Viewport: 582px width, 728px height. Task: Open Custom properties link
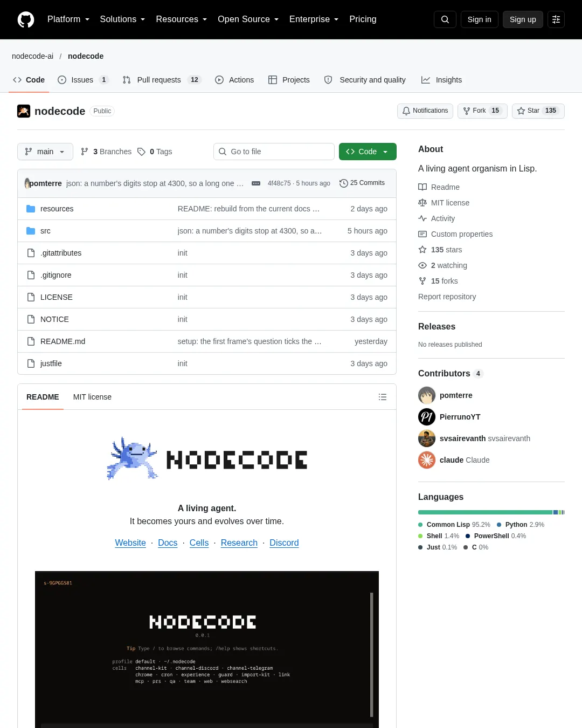tap(455, 234)
